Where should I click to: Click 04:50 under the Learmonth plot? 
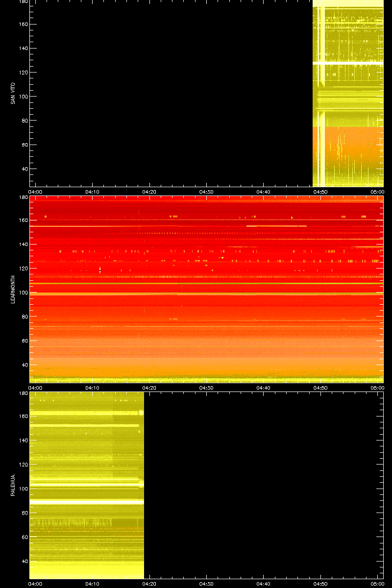click(x=320, y=388)
